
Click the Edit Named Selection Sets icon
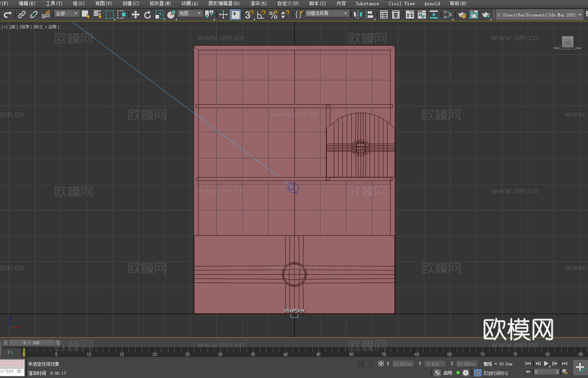(x=299, y=14)
